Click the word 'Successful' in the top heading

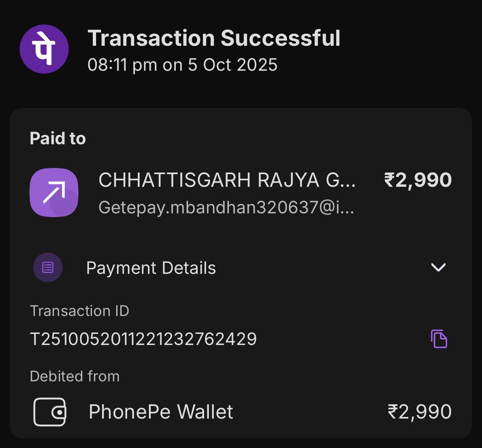pyautogui.click(x=280, y=38)
